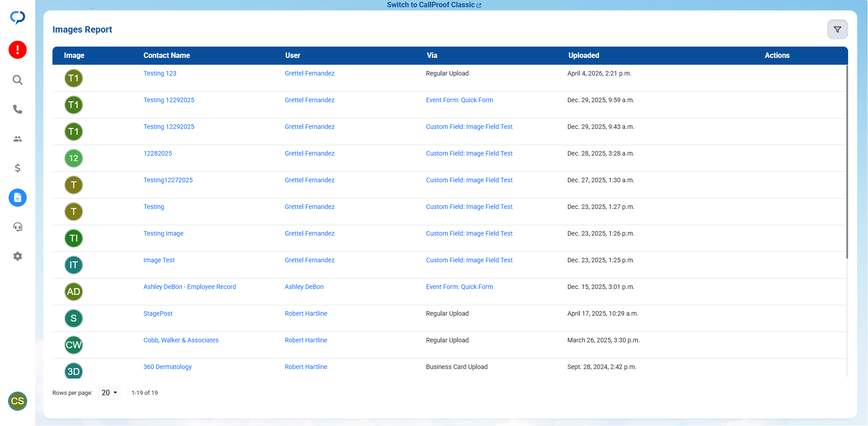Click Business Card Upload cell

[457, 367]
